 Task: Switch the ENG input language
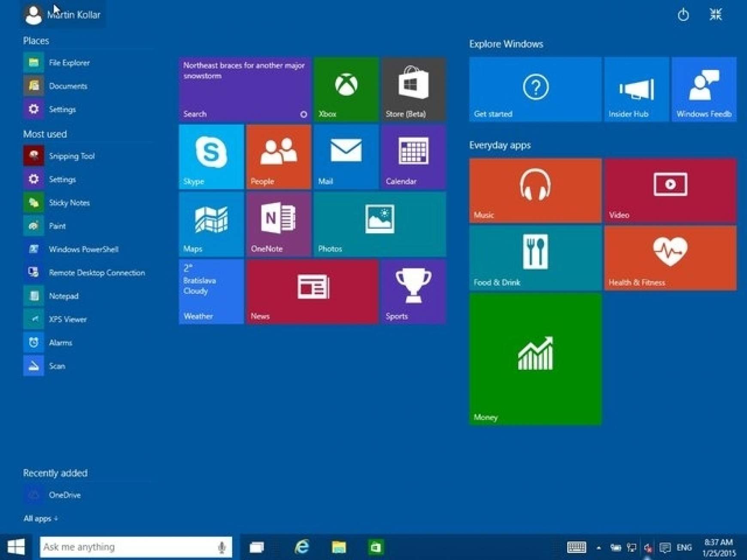point(684,548)
